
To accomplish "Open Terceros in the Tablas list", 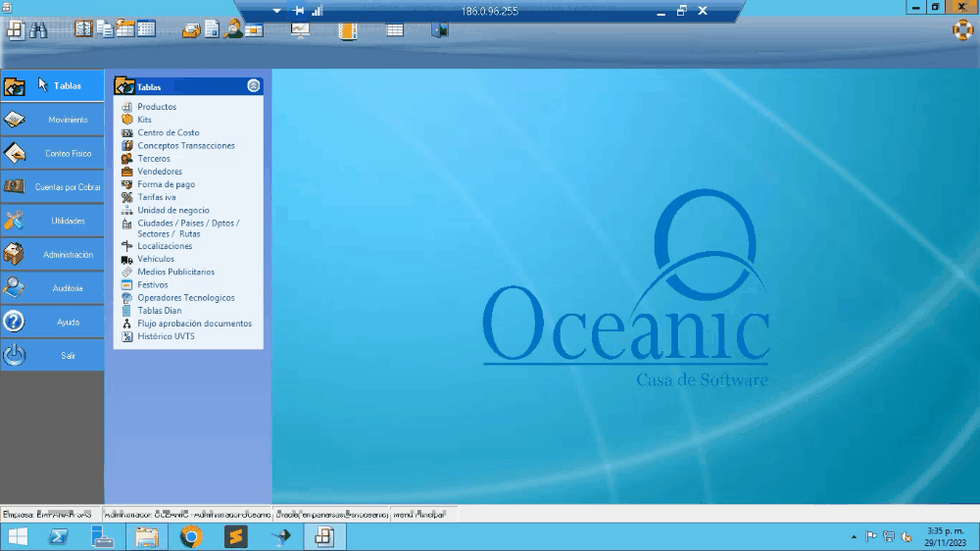I will (x=153, y=159).
